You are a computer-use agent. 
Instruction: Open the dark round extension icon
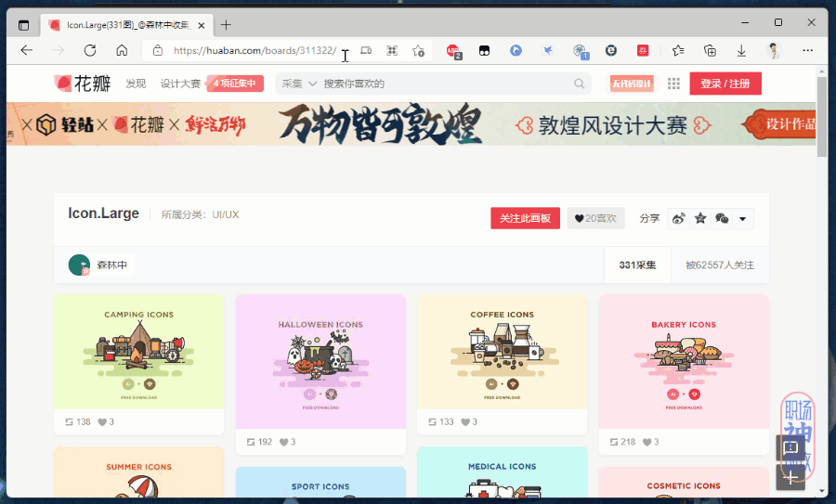(x=611, y=51)
